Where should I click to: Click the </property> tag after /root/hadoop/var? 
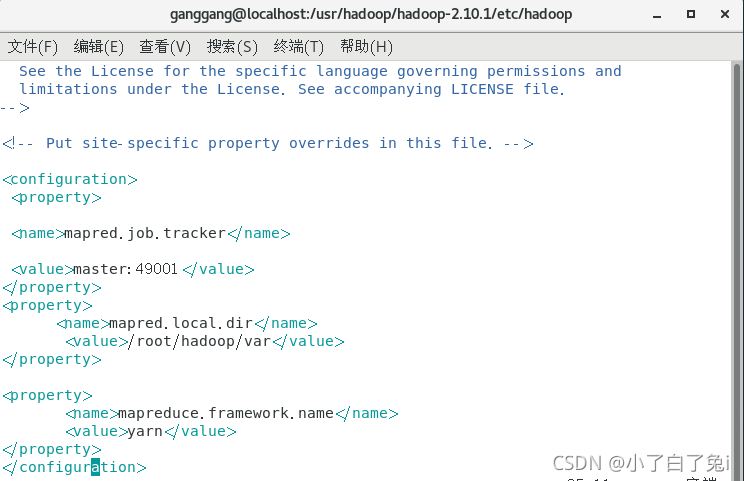click(x=52, y=360)
